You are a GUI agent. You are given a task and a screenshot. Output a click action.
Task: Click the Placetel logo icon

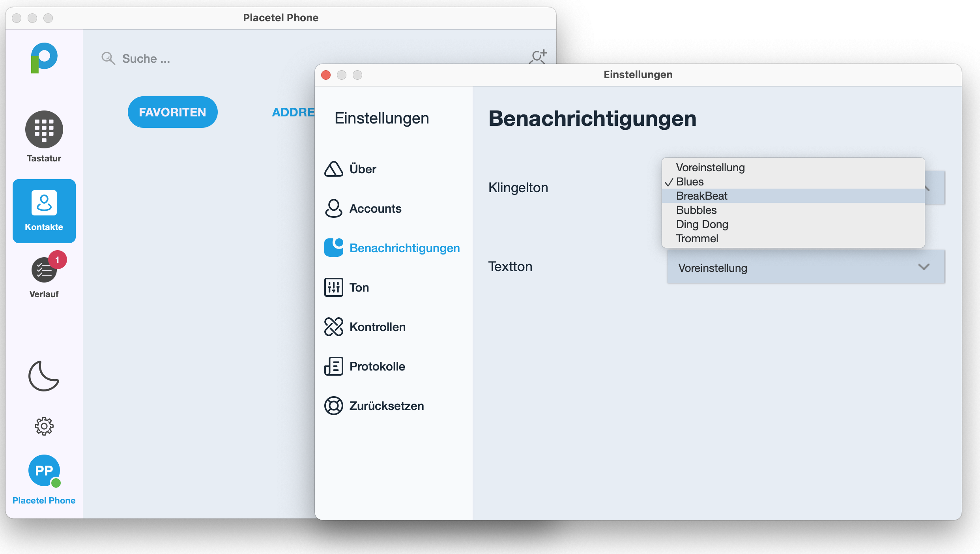click(x=44, y=58)
